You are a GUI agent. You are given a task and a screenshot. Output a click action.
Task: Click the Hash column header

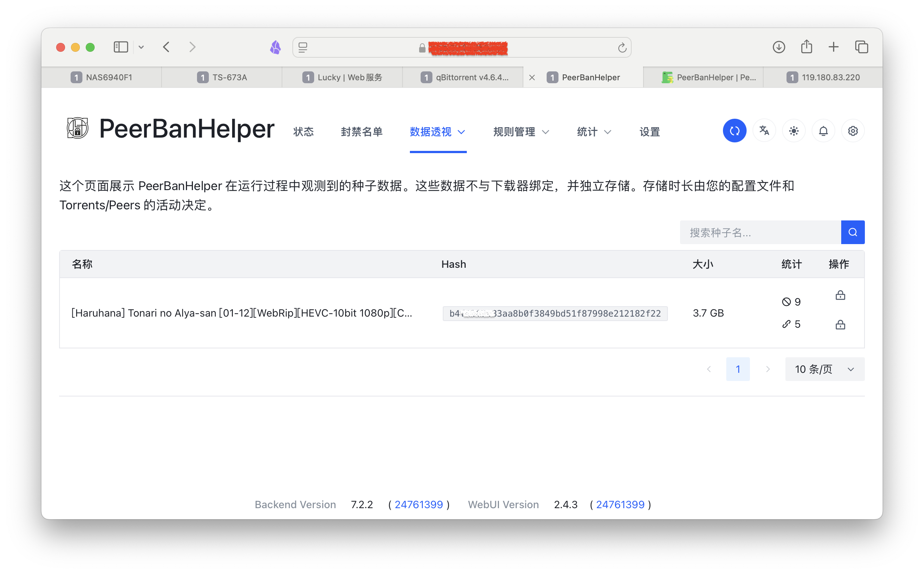click(453, 264)
